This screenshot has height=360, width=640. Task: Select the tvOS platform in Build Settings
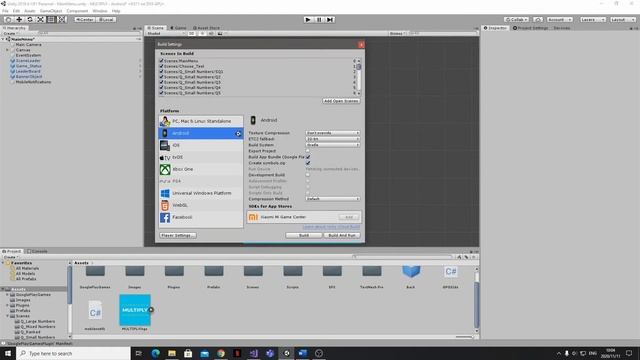click(201, 157)
